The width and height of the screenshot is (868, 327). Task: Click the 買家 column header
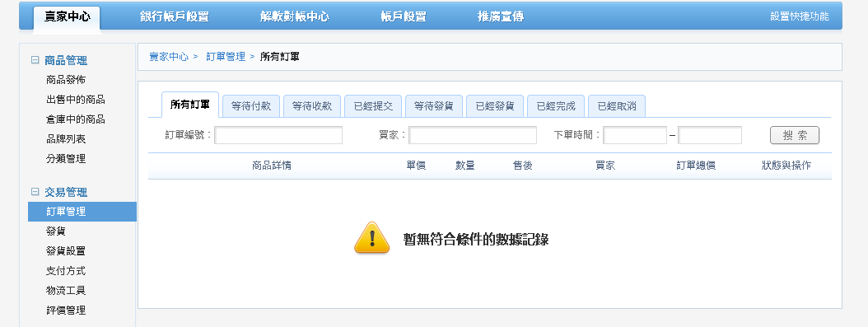tap(605, 166)
